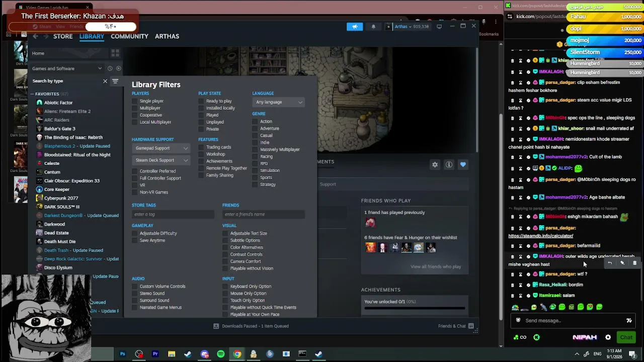Check Playable without Vision filter
Screen dimensions: 644x362
[225, 268]
